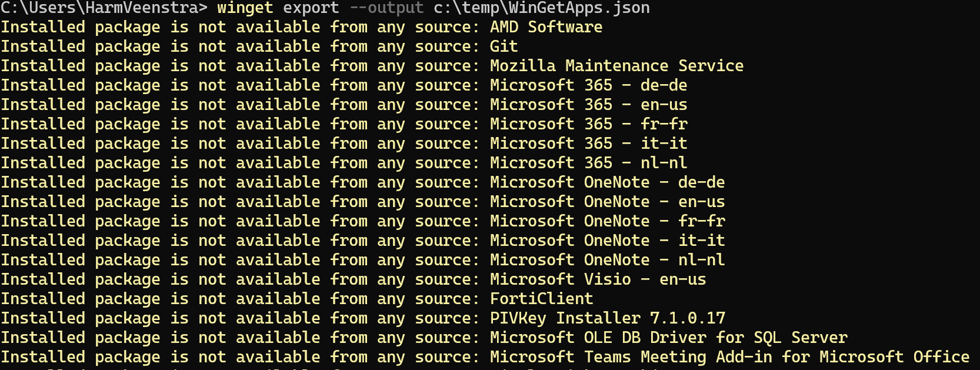Click the Microsoft 365 - de-de entry
Screen dimensions: 980x370
click(x=588, y=85)
